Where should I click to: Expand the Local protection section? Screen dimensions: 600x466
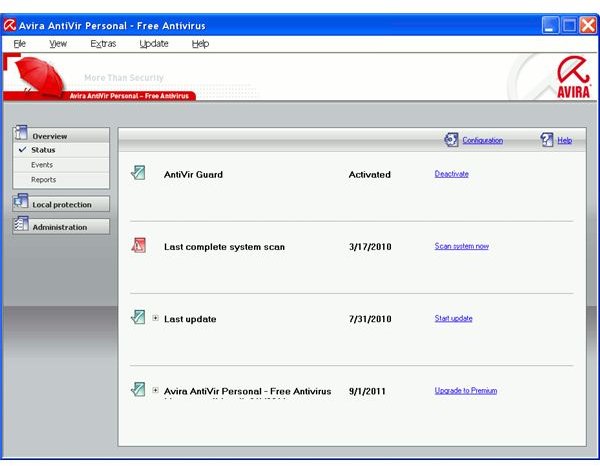pos(61,204)
